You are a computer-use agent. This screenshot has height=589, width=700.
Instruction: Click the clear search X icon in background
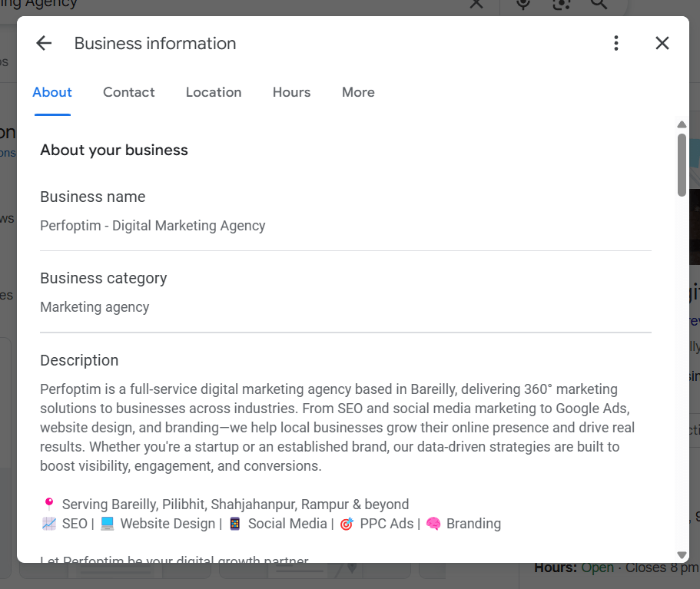click(x=476, y=4)
